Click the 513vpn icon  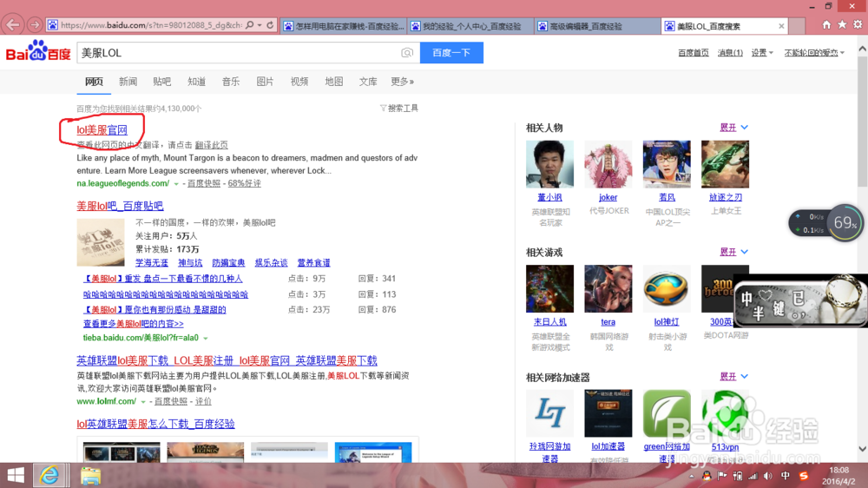pyautogui.click(x=725, y=413)
